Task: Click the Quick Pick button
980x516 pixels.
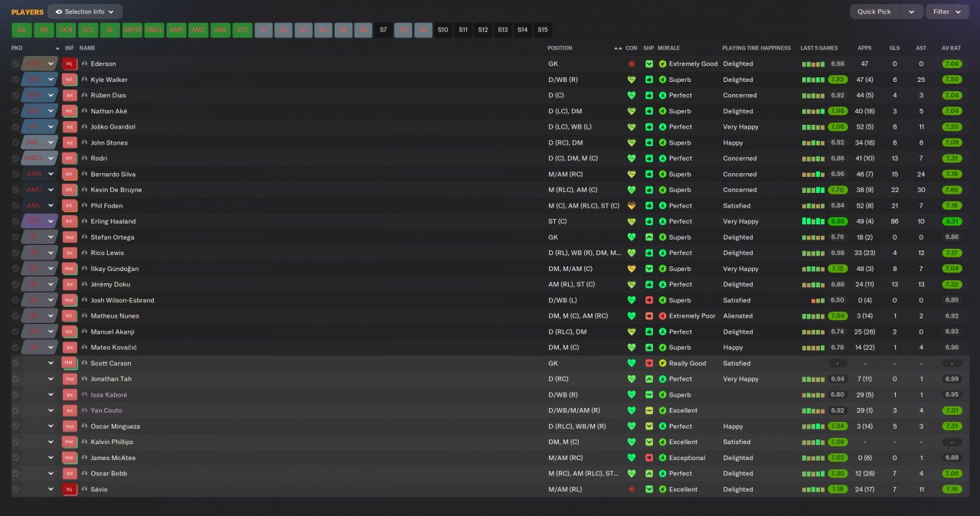Action: (x=874, y=12)
